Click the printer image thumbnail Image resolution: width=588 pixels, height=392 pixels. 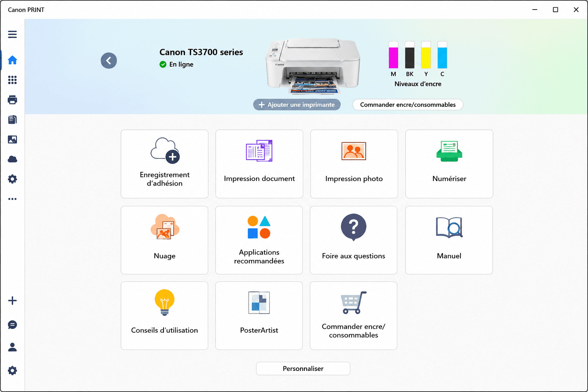click(313, 66)
